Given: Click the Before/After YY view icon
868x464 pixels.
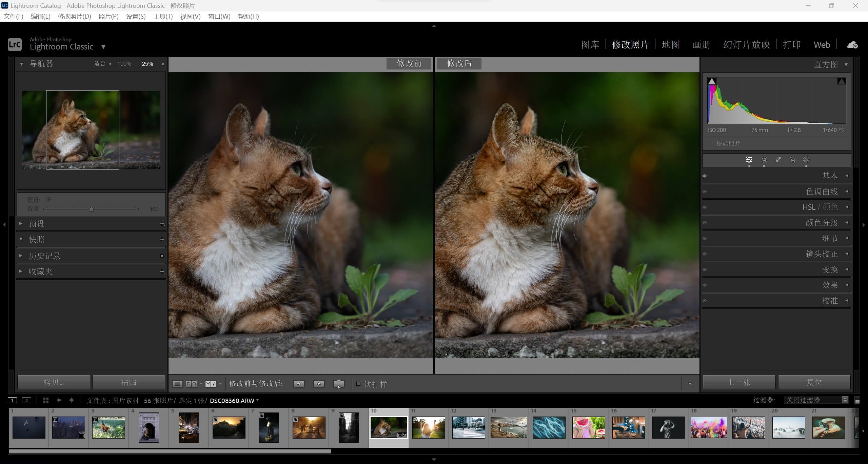Looking at the screenshot, I should pos(211,384).
